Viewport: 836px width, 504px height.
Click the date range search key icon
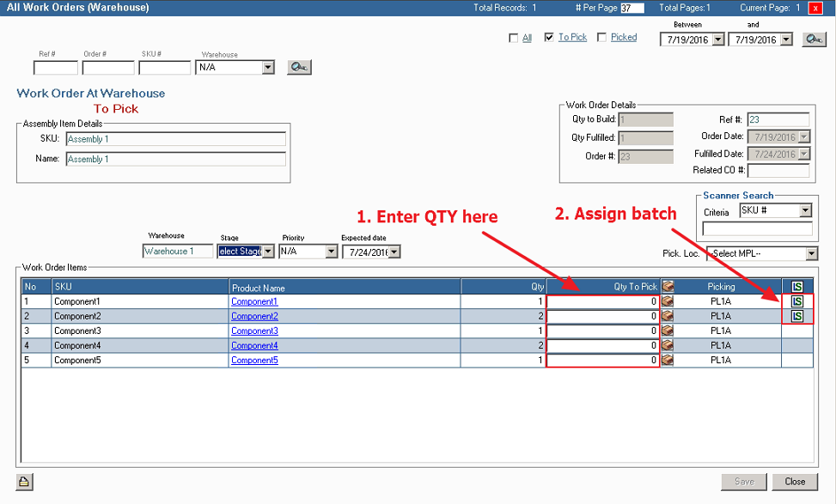pyautogui.click(x=814, y=39)
